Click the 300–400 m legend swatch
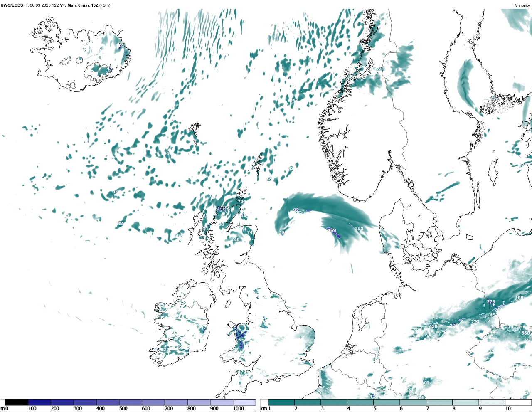The width and height of the screenshot is (532, 412). point(85,402)
